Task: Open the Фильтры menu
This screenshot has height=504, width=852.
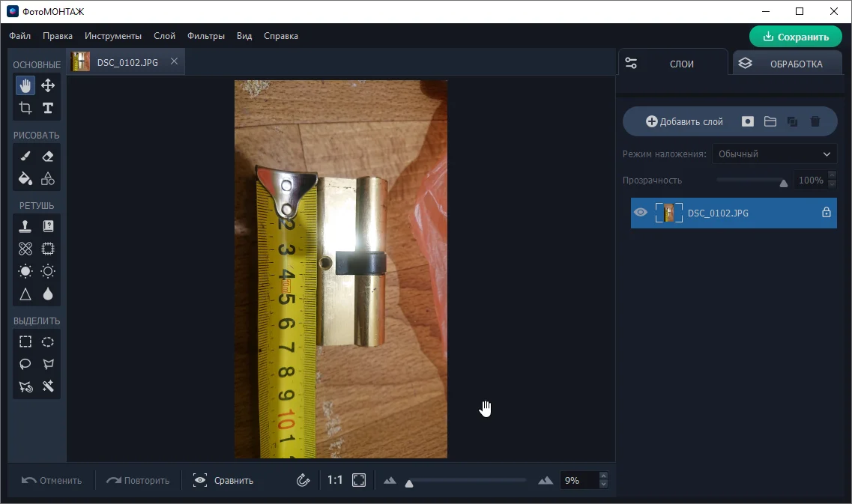Action: tap(206, 36)
